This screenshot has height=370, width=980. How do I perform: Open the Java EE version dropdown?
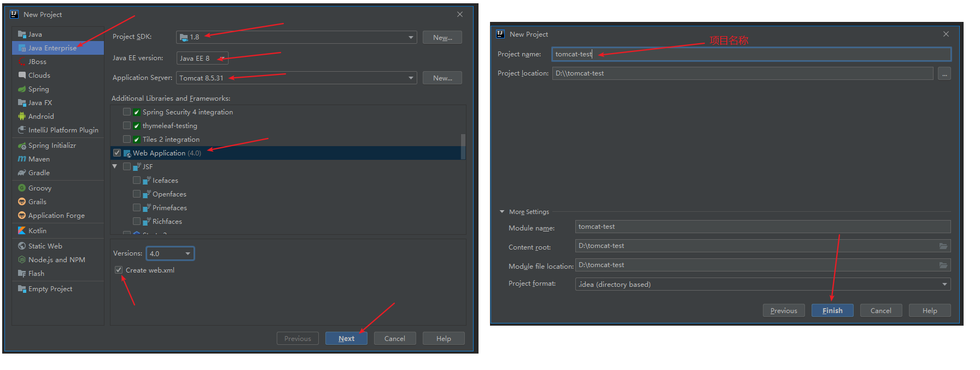202,58
